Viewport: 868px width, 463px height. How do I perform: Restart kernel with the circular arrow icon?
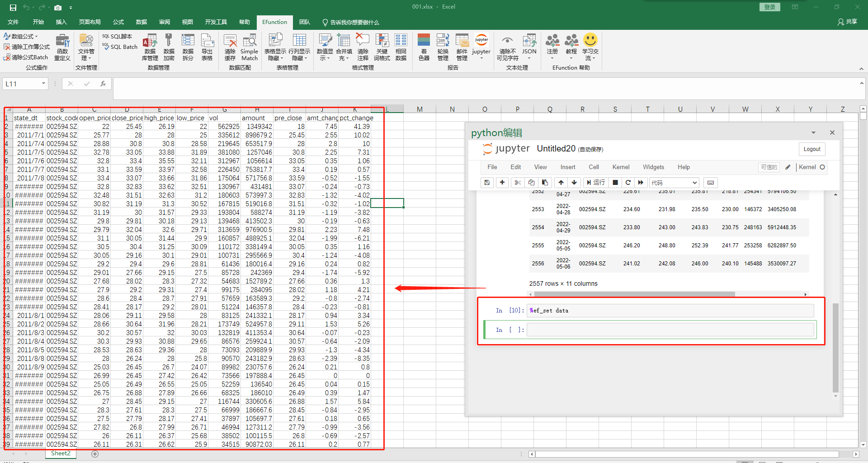tap(628, 183)
